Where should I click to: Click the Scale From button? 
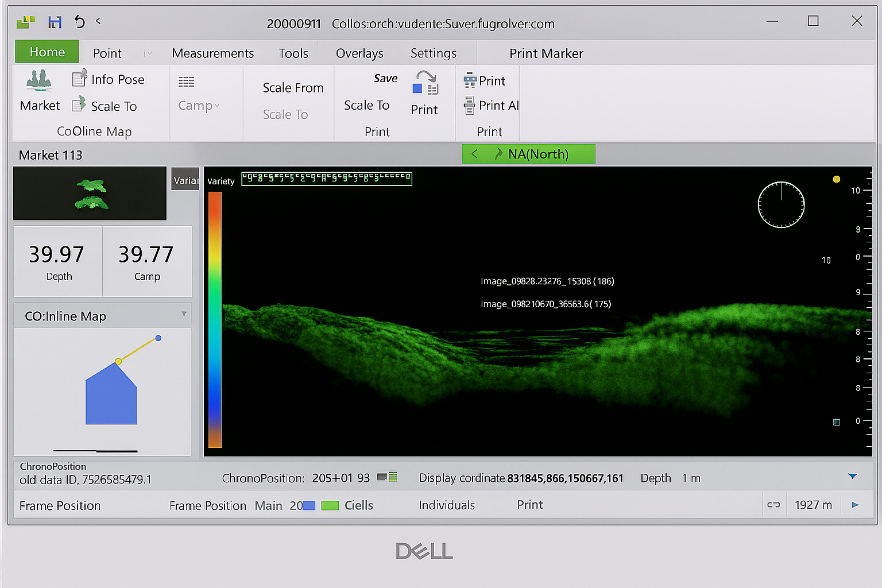pos(293,88)
